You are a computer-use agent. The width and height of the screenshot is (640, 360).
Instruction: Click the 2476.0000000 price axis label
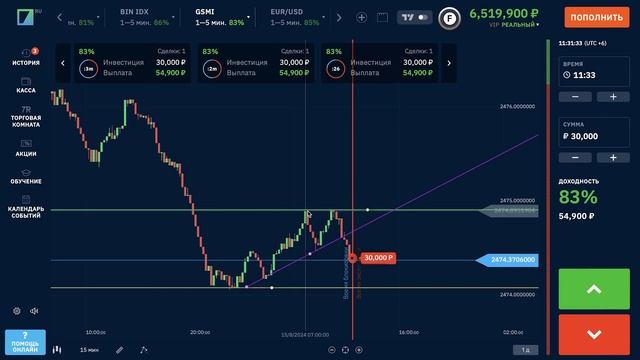pyautogui.click(x=517, y=107)
